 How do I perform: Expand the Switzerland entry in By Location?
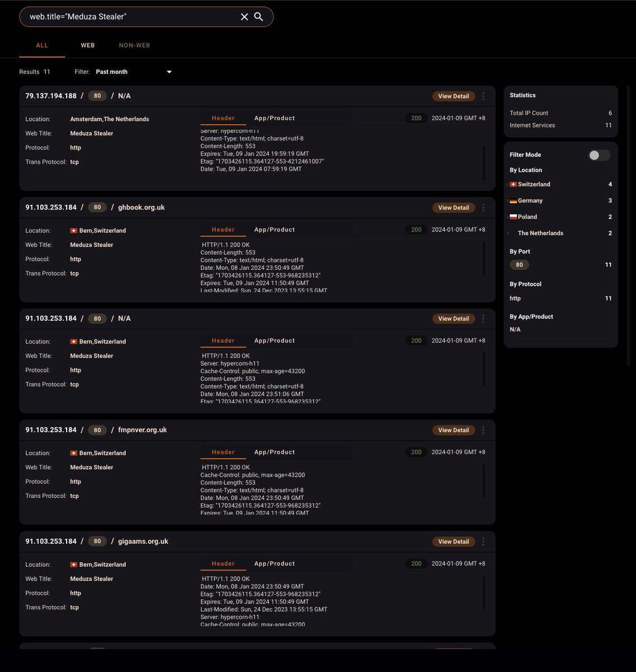(508, 184)
